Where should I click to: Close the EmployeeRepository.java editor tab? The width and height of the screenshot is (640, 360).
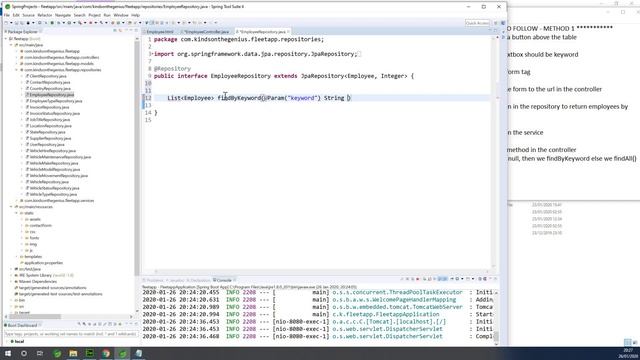[289, 31]
